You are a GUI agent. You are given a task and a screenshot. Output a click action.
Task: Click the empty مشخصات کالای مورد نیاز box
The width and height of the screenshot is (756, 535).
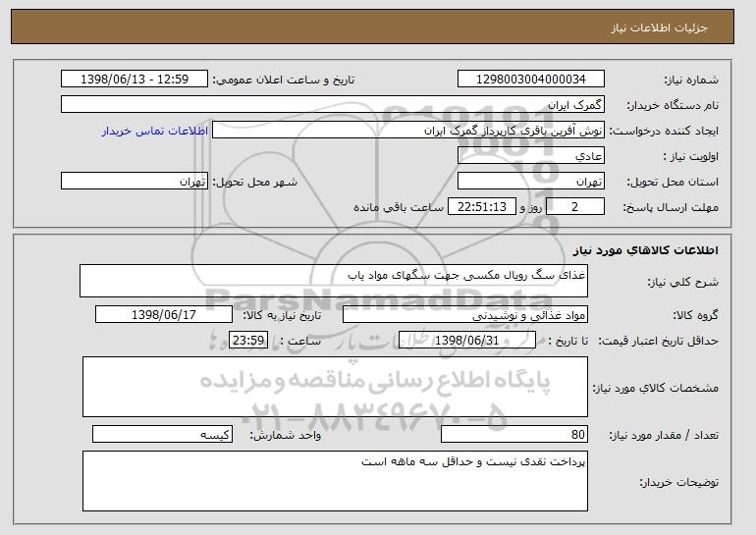(335, 387)
